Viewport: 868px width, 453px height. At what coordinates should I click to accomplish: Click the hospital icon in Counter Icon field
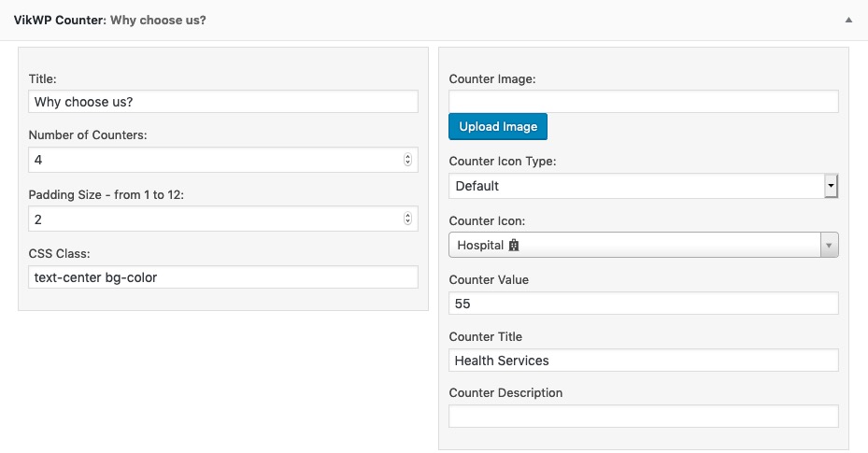(x=513, y=246)
